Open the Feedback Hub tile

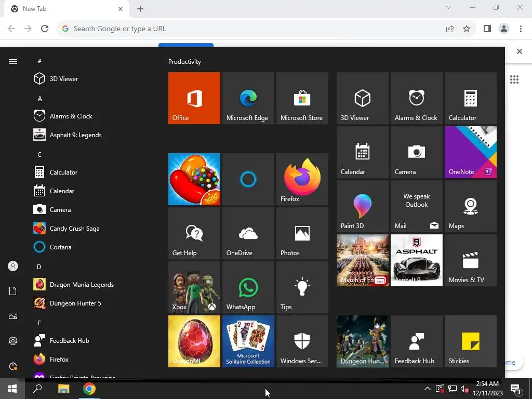[x=416, y=341]
